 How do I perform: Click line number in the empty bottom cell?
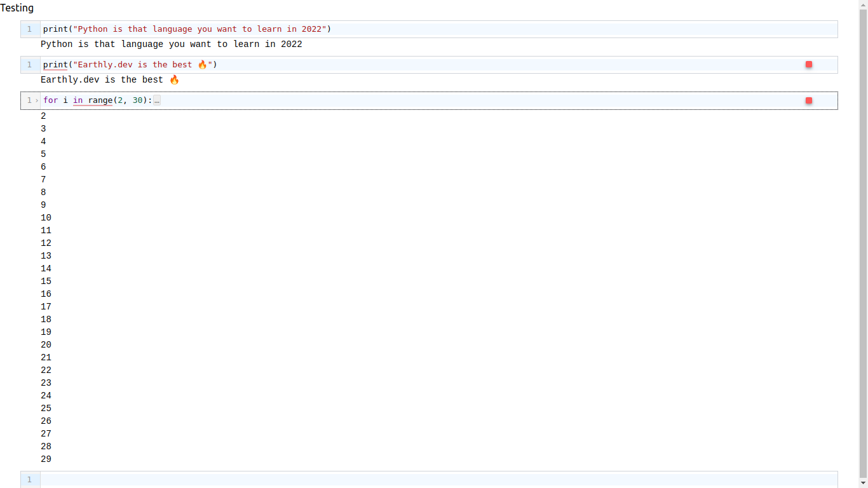30,480
